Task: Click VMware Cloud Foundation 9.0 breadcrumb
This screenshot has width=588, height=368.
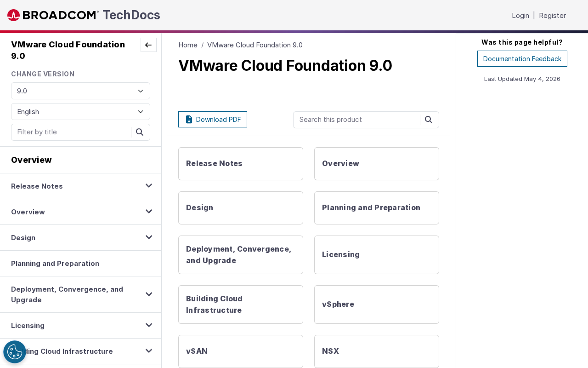Action: coord(255,45)
